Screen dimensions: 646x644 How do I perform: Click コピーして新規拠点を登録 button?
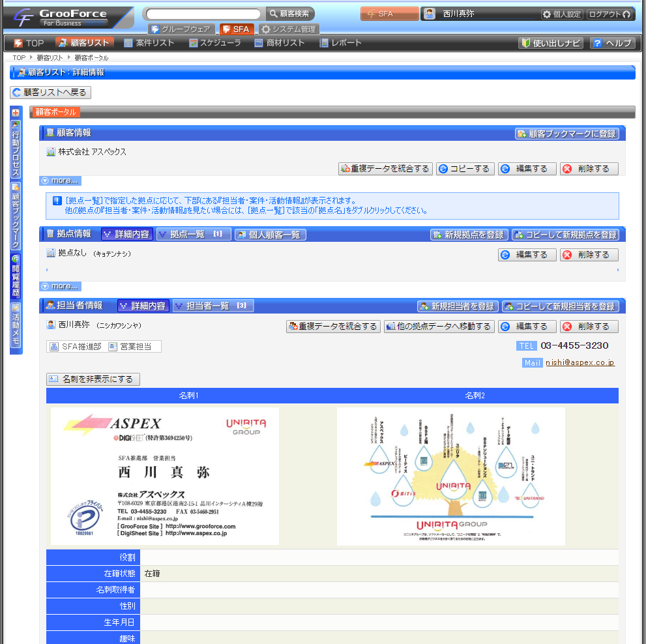point(566,235)
